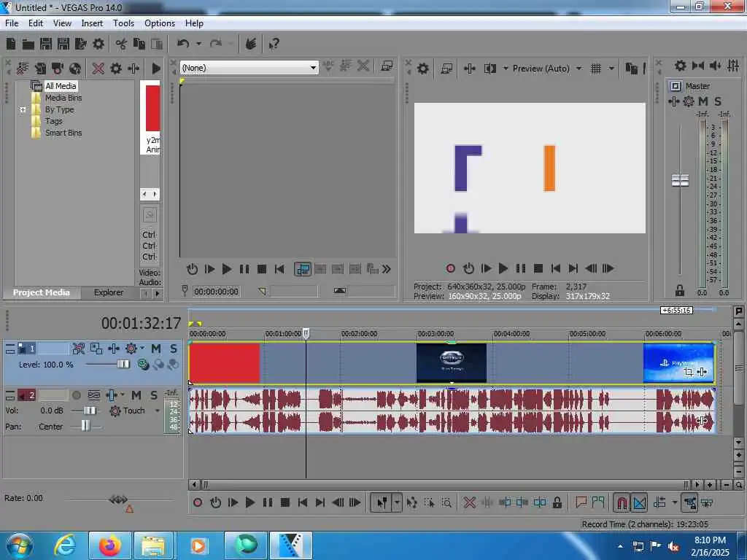Click Stop in the Video Preview transport
Image resolution: width=747 pixels, height=560 pixels.
tap(538, 268)
